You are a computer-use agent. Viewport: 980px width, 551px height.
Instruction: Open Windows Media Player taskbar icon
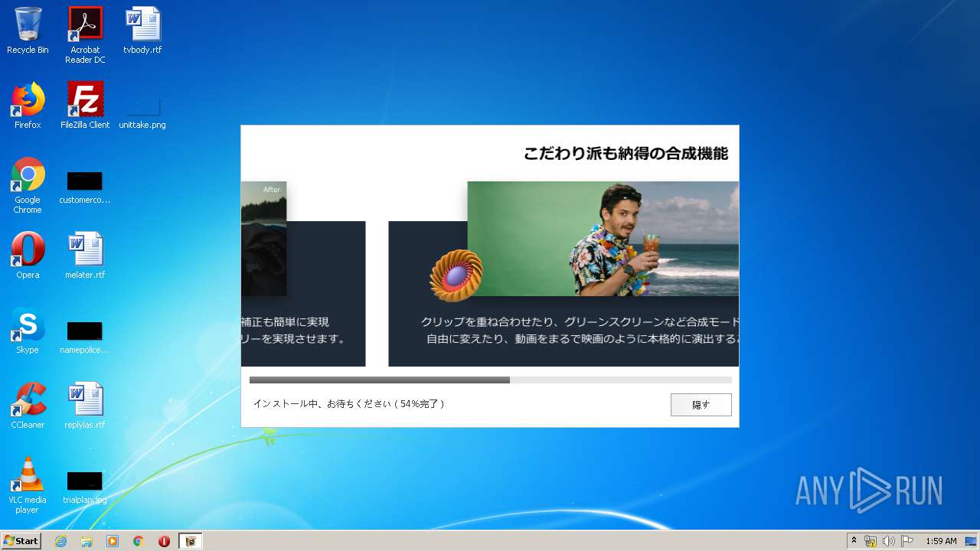pos(113,541)
